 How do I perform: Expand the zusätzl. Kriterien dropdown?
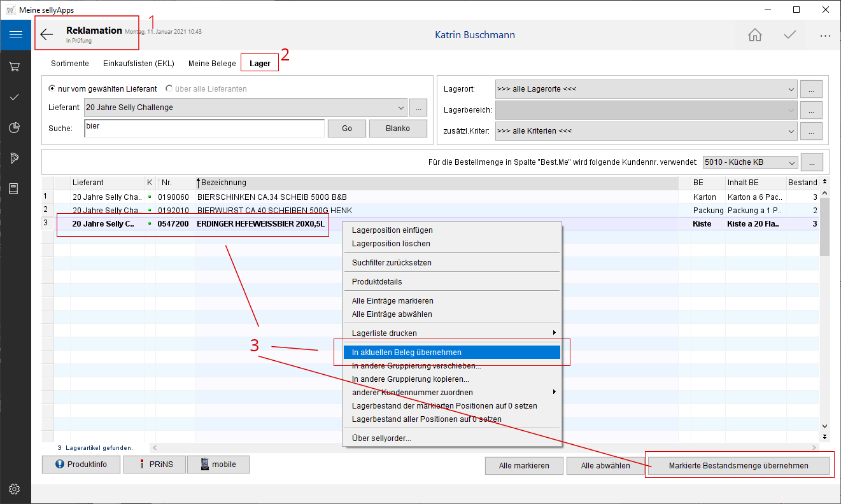click(x=791, y=131)
